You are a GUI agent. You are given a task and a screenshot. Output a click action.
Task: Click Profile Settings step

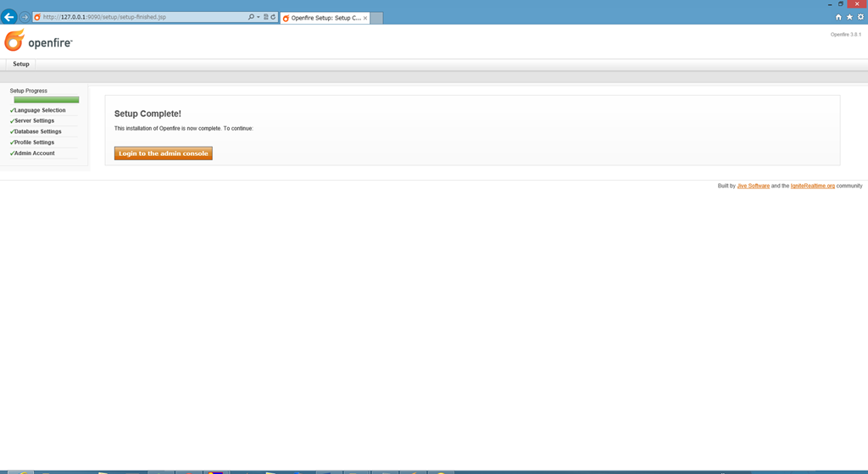coord(34,142)
